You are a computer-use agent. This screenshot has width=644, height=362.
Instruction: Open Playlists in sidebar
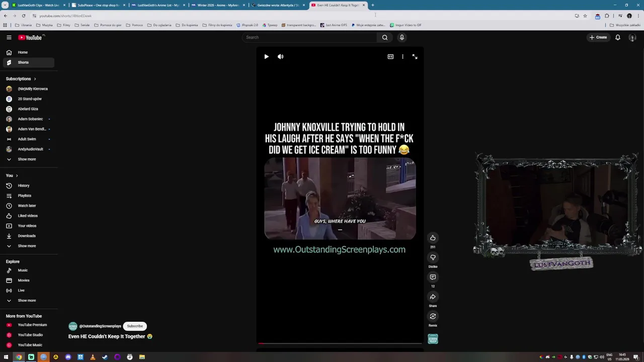[x=28, y=196]
